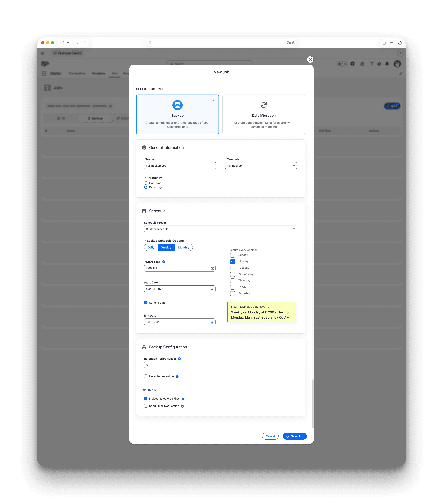This screenshot has width=443, height=504.
Task: Open the End Date calendar picker icon
Action: pyautogui.click(x=212, y=322)
